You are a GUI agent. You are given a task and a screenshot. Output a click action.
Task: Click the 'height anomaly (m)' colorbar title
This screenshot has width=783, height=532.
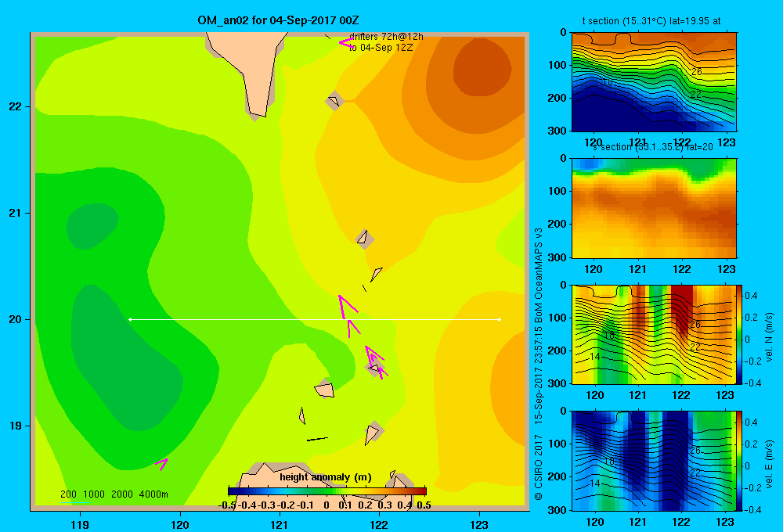pyautogui.click(x=326, y=476)
